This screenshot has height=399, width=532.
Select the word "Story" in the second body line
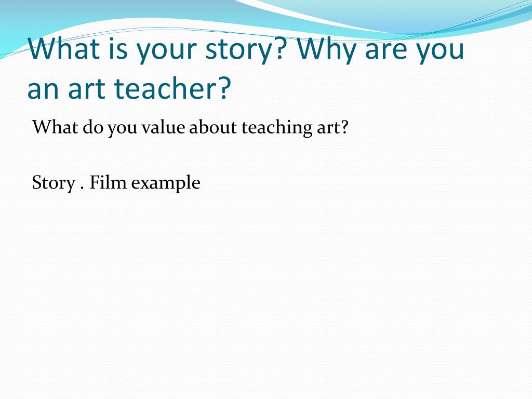click(54, 183)
